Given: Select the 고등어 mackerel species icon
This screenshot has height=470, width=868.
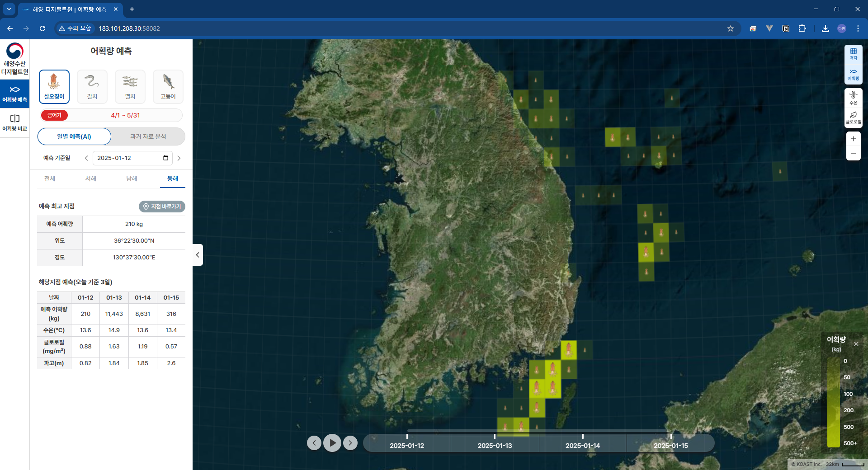Looking at the screenshot, I should pos(168,87).
